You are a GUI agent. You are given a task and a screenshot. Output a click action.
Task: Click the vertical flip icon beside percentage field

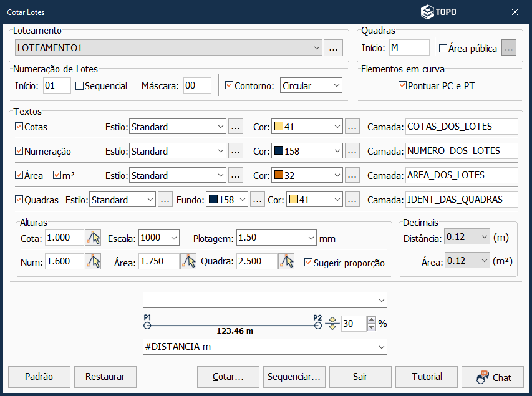coord(332,324)
